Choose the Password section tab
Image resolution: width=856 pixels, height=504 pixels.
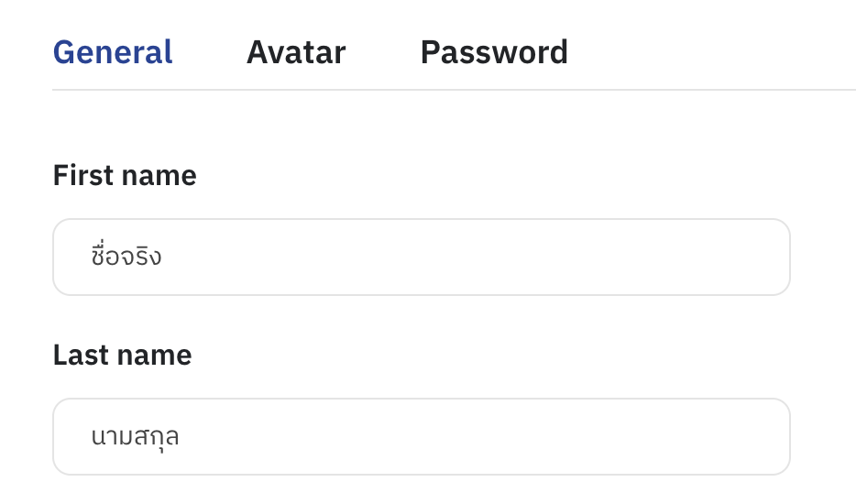pos(494,52)
